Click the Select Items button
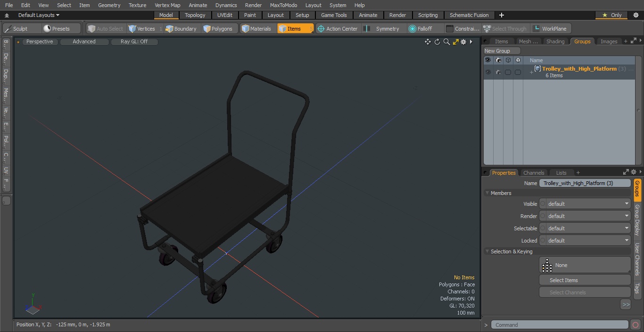This screenshot has height=332, width=644. click(x=585, y=280)
